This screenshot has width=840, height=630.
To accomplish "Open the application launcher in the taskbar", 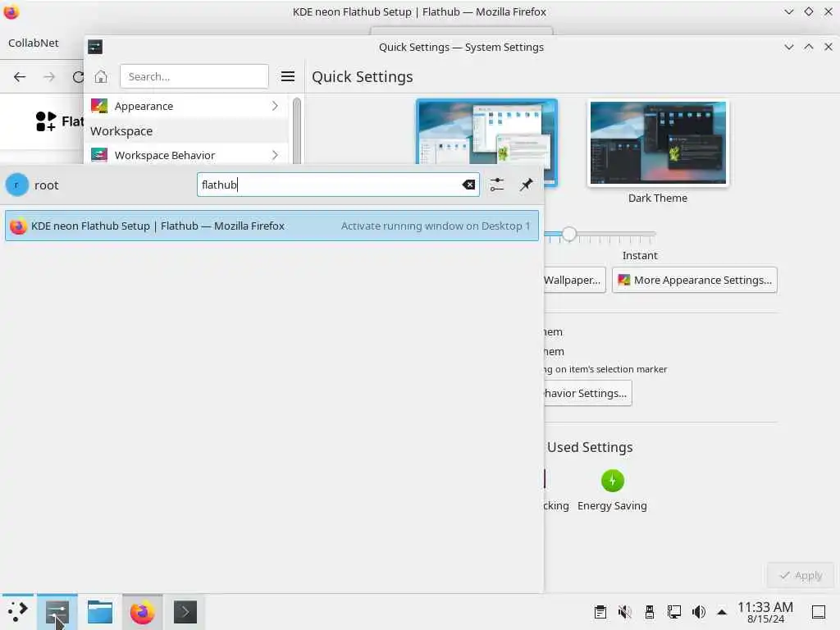I will (18, 612).
